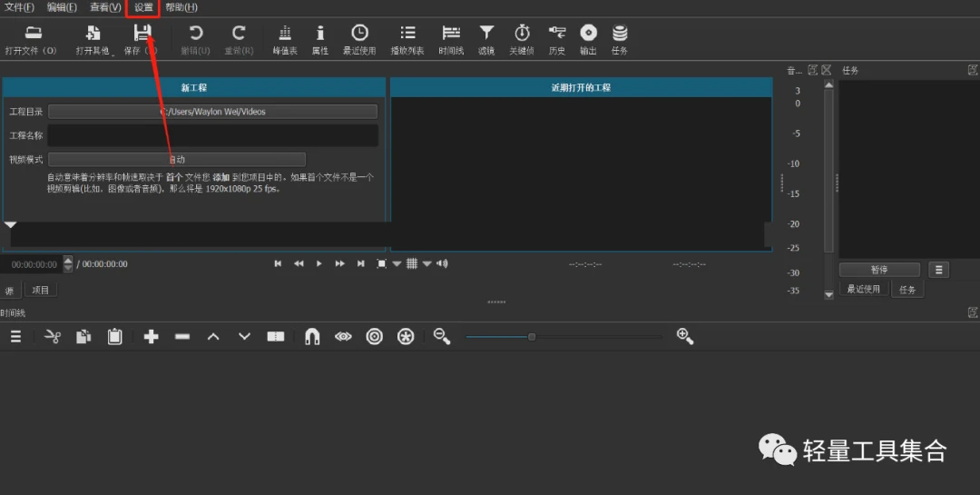Click the current timecode field 00:00:00:00
Screen dimensions: 980x495
pyautogui.click(x=32, y=264)
